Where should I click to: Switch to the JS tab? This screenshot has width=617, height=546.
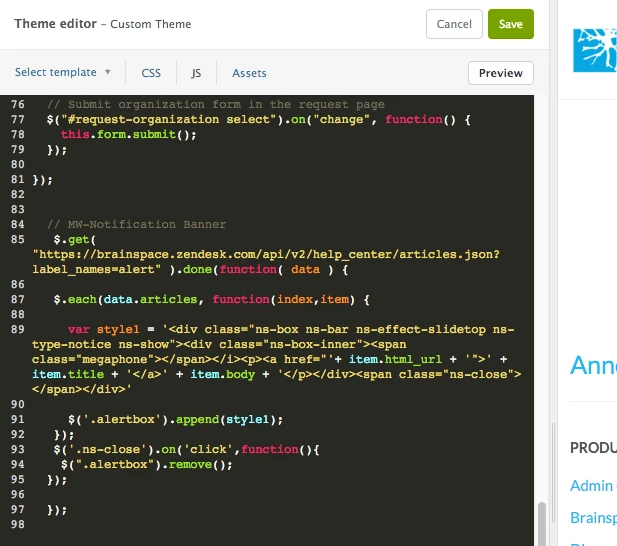click(196, 73)
